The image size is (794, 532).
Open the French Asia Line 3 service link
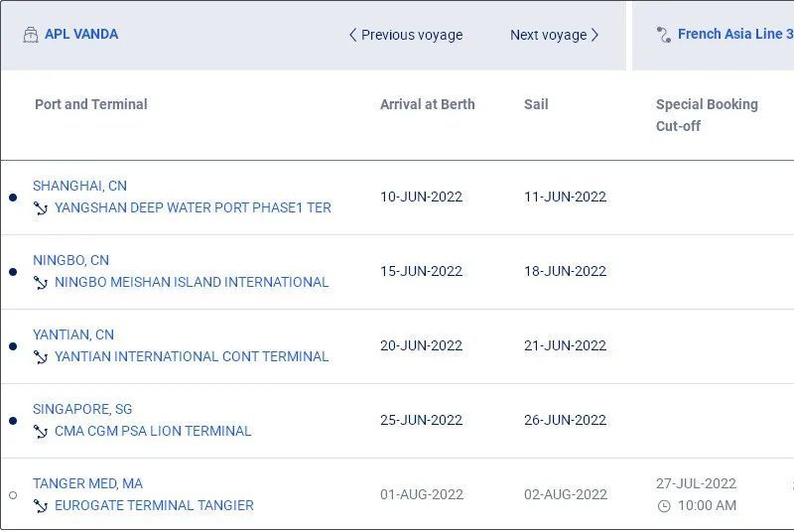point(734,34)
